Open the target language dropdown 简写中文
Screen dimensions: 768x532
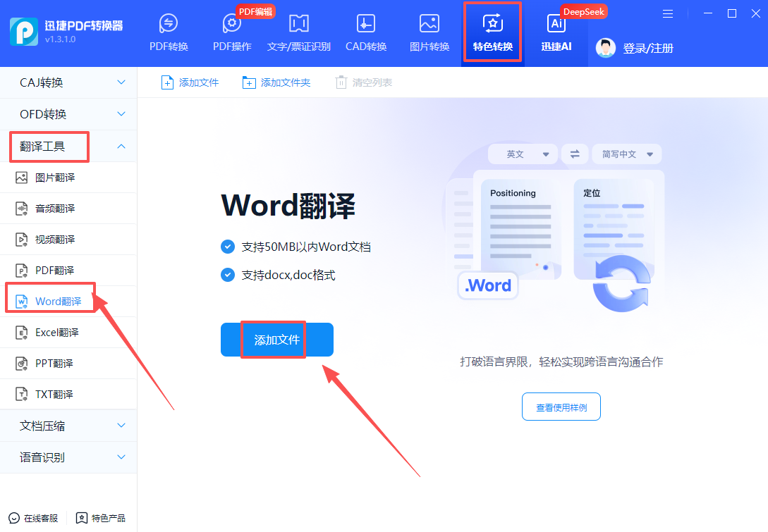pyautogui.click(x=625, y=154)
